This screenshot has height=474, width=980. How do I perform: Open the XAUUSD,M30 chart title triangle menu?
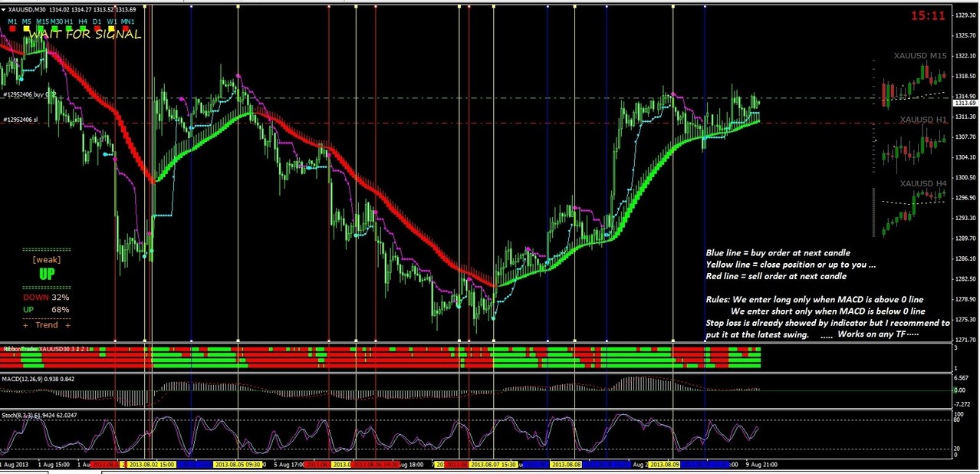point(4,9)
